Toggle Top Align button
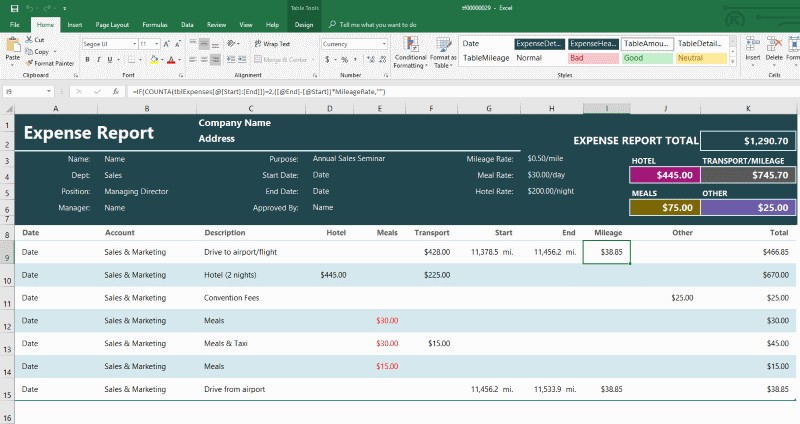The width and height of the screenshot is (800, 424). (x=193, y=44)
